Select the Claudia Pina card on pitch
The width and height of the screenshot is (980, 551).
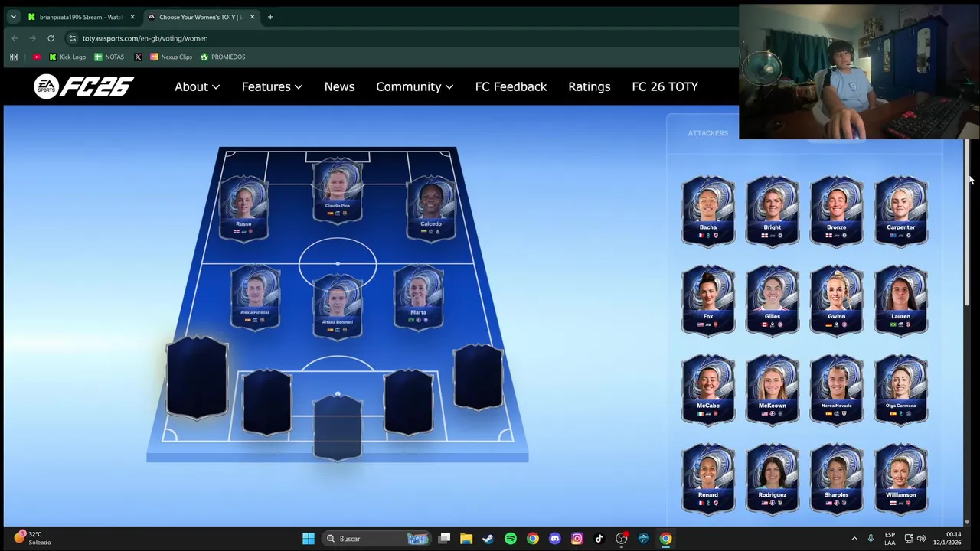tap(338, 191)
